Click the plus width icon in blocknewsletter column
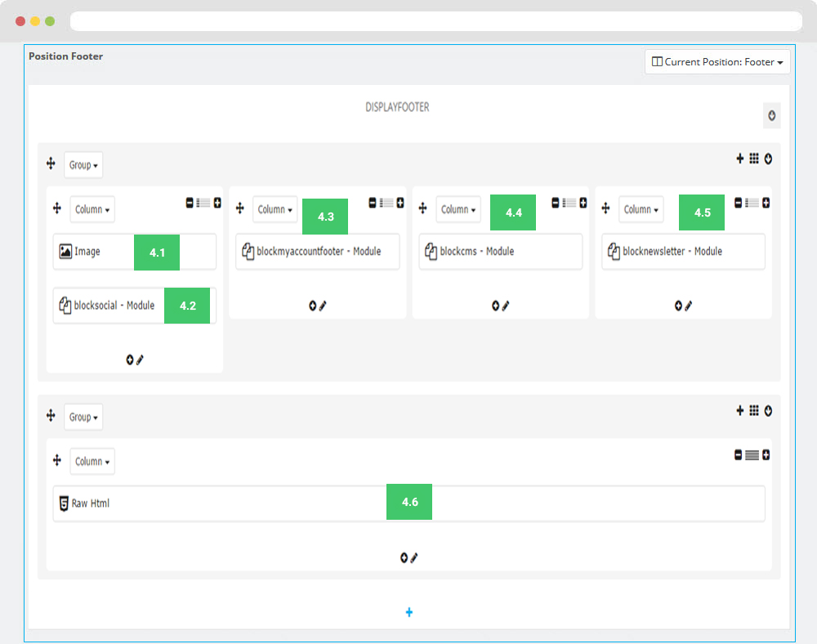The width and height of the screenshot is (817, 644). 766,203
